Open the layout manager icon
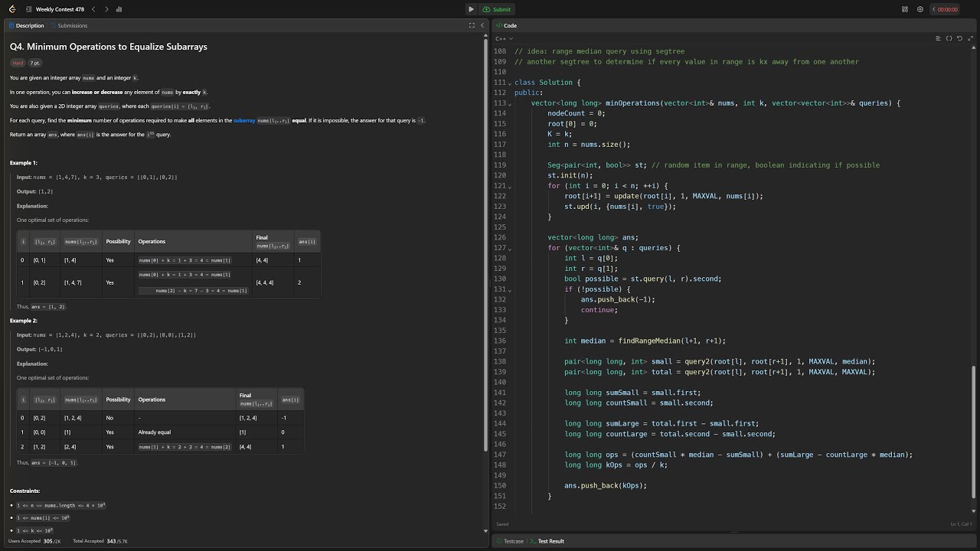The image size is (980, 551). click(x=905, y=9)
